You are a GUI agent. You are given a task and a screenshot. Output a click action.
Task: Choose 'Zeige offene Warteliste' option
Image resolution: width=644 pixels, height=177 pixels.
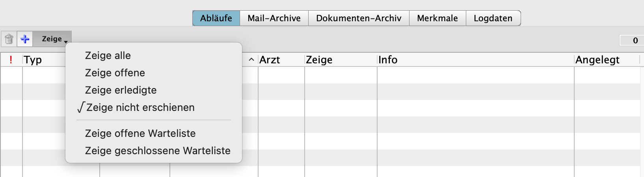[140, 133]
